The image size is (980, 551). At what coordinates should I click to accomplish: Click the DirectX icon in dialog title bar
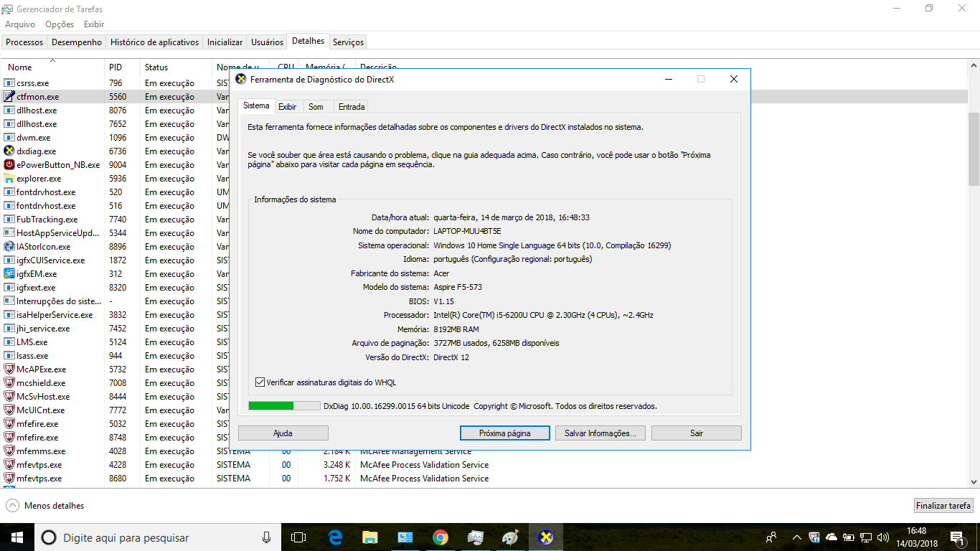click(241, 79)
